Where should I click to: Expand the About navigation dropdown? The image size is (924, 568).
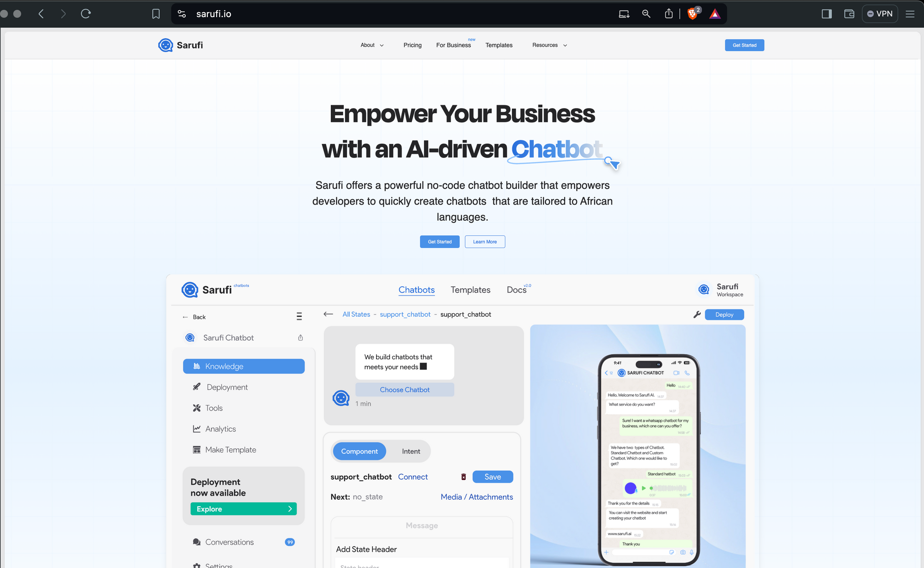click(372, 45)
